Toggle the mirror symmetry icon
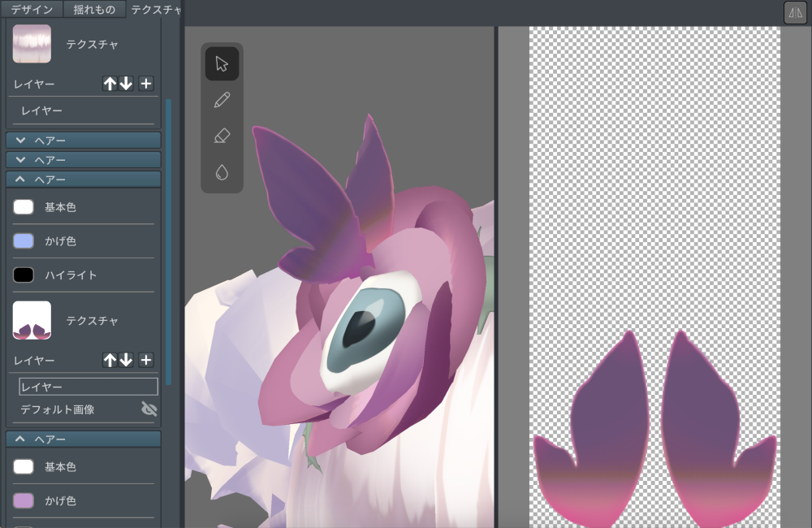This screenshot has height=528, width=812. 795,13
